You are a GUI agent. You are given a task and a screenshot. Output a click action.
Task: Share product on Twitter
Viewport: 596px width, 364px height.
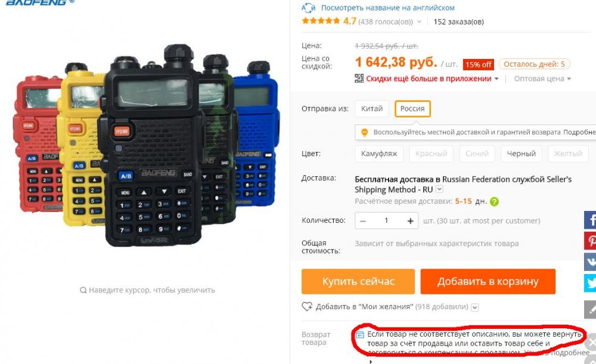click(590, 283)
